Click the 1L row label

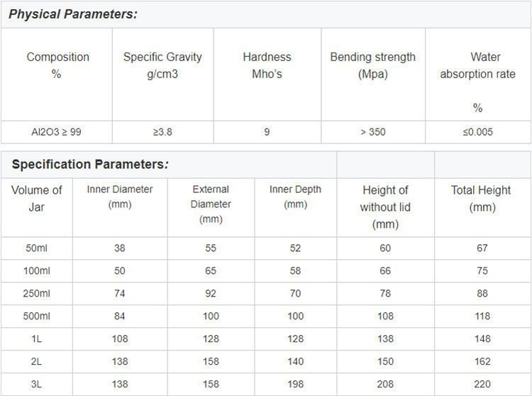click(x=37, y=339)
